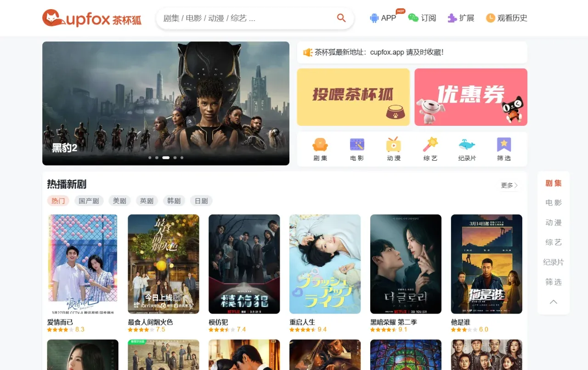Viewport: 588px width, 370px height.
Task: Open the 重启人生 poster
Action: click(x=325, y=264)
